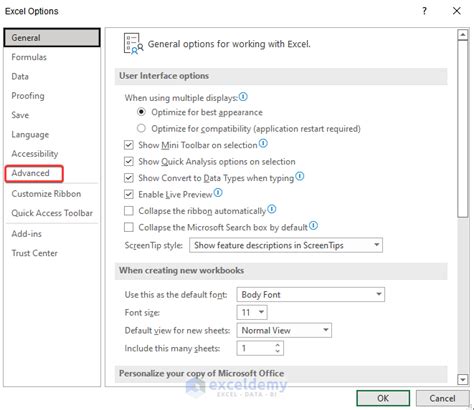Click the Cancel button
Image resolution: width=474 pixels, height=410 pixels.
click(442, 398)
